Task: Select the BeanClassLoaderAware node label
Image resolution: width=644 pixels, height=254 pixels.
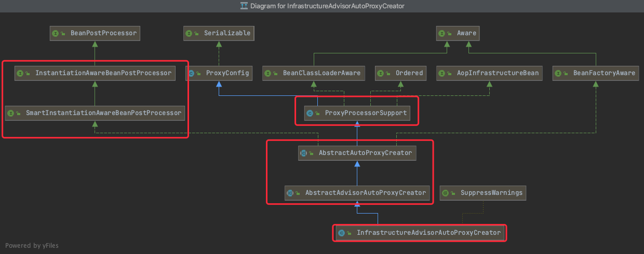Action: 322,74
